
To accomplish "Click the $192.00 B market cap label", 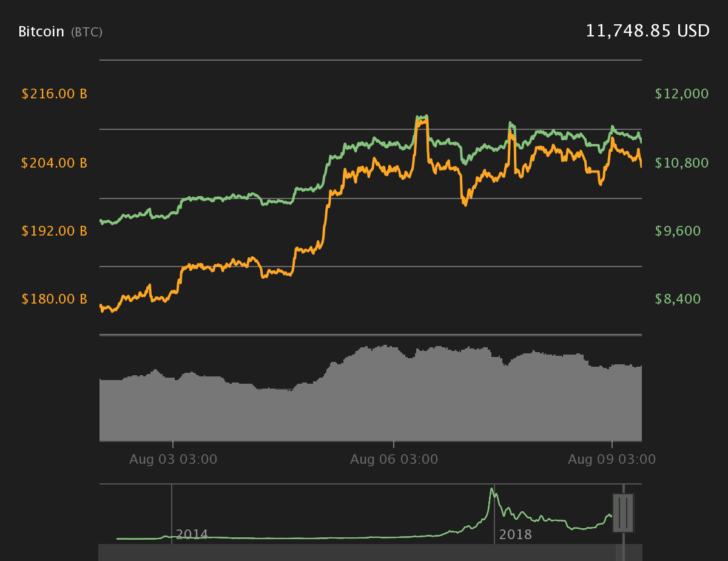I will 55,231.
